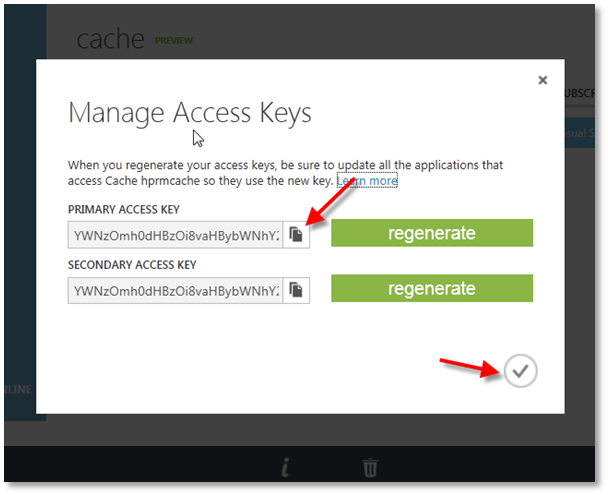Copy the primary access key to clipboard
The height and width of the screenshot is (495, 608).
296,234
